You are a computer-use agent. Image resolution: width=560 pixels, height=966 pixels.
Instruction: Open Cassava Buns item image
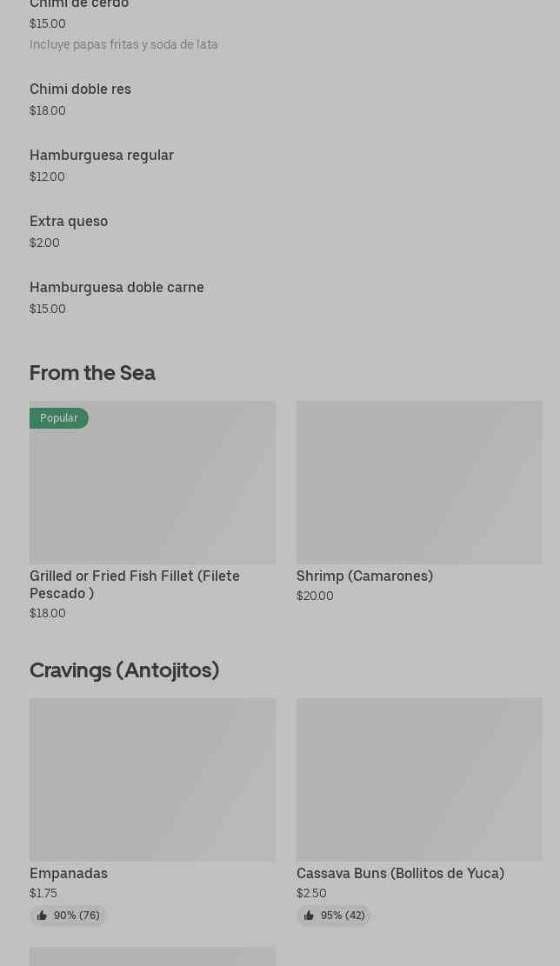tap(419, 780)
